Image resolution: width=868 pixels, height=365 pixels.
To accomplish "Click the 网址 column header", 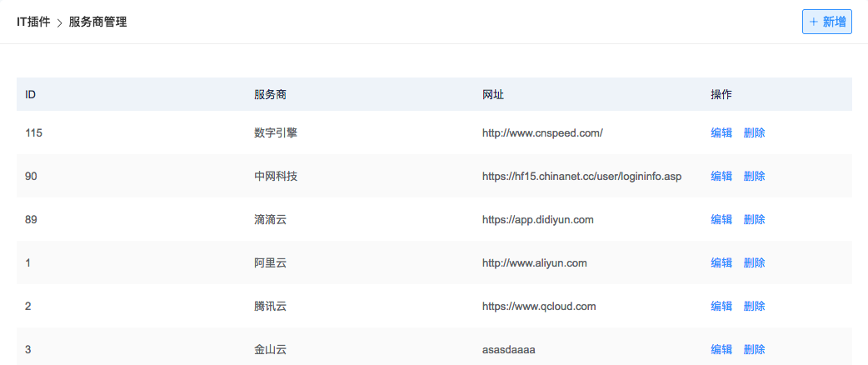I will (x=493, y=94).
